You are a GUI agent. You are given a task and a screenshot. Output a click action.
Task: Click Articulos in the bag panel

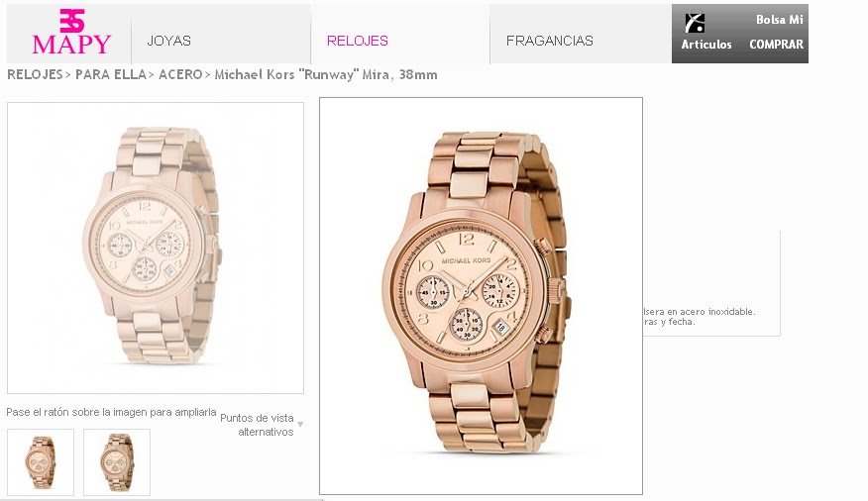pos(706,45)
